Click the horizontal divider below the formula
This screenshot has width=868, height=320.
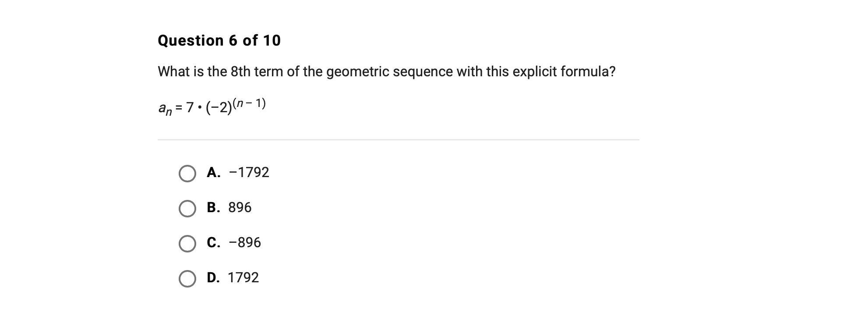tap(398, 140)
